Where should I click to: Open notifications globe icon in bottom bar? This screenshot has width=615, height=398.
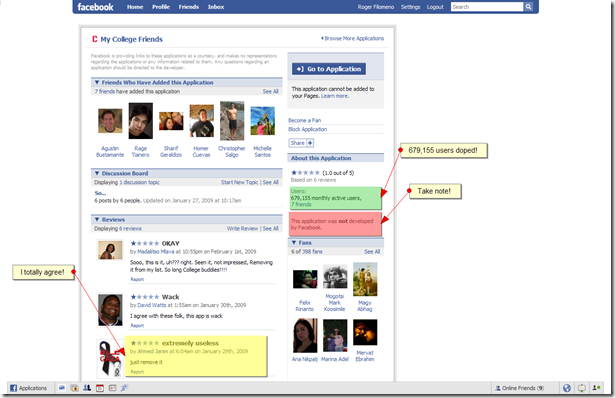click(567, 388)
